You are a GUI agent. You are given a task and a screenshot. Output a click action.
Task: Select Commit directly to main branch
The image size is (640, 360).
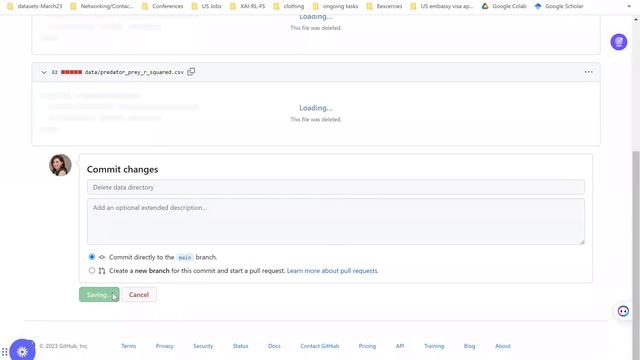coord(92,257)
